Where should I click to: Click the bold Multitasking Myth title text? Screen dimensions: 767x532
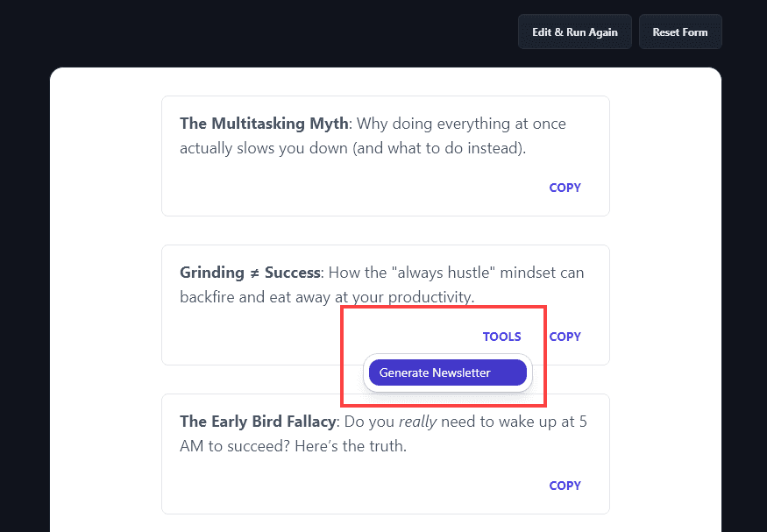tap(263, 124)
